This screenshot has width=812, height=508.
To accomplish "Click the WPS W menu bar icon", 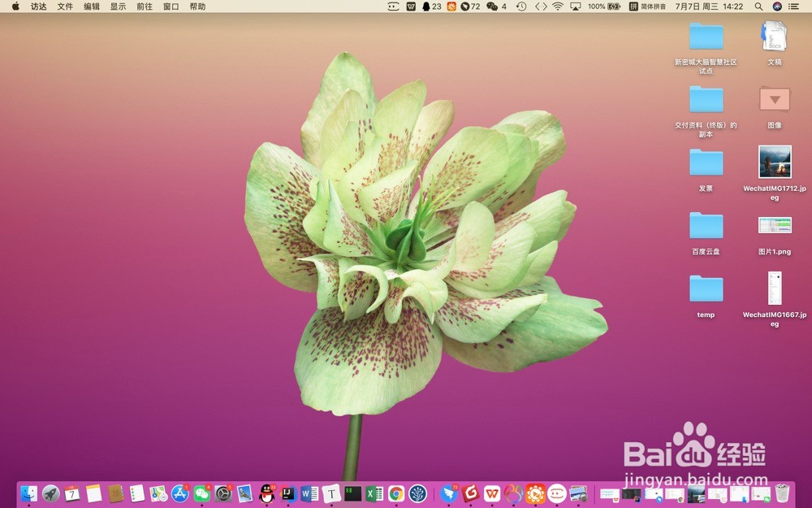I will [x=411, y=7].
